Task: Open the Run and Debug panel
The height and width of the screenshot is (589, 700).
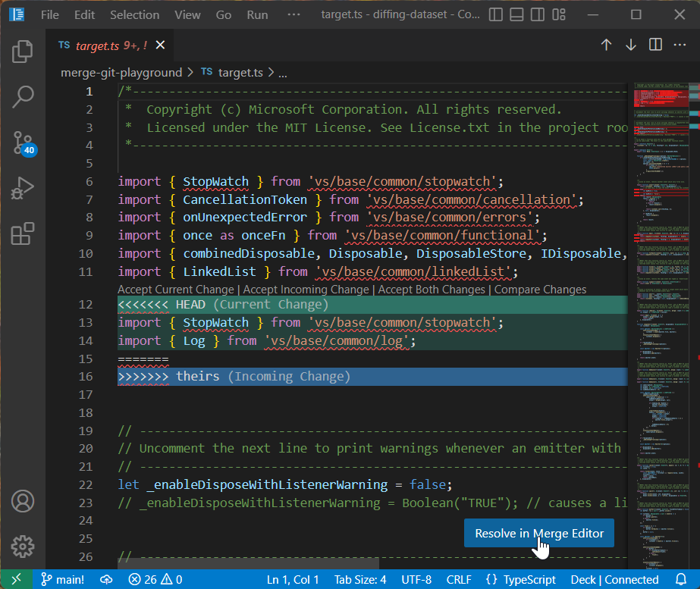Action: (x=22, y=188)
